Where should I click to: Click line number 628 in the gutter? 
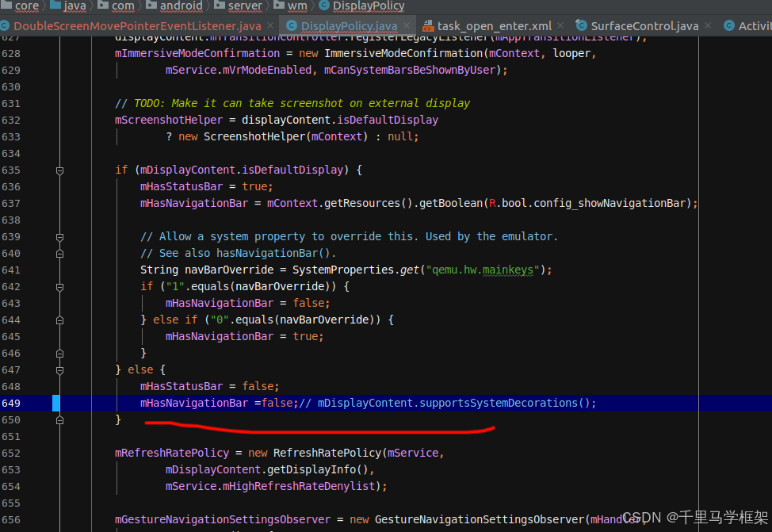pyautogui.click(x=11, y=53)
